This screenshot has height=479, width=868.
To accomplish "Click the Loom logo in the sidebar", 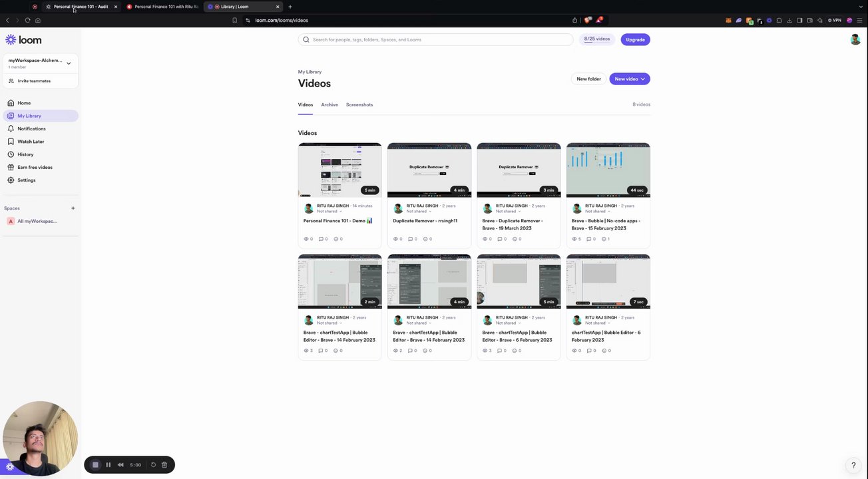I will [23, 40].
